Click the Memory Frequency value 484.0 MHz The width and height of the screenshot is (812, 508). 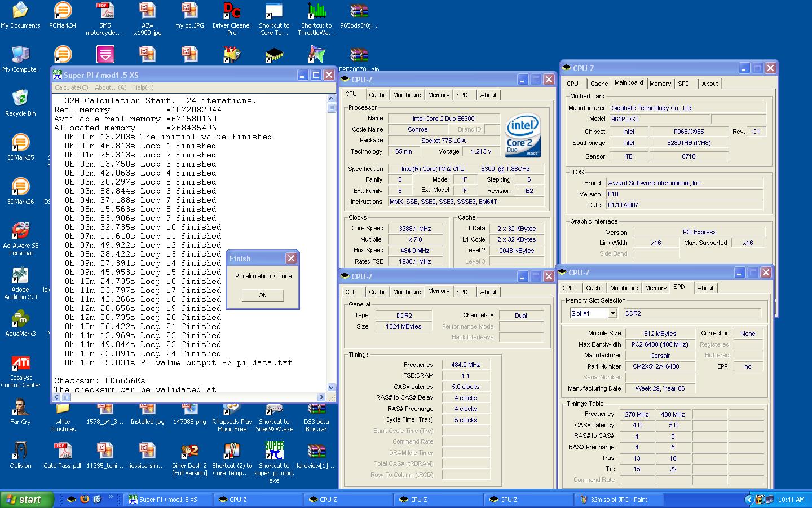466,365
